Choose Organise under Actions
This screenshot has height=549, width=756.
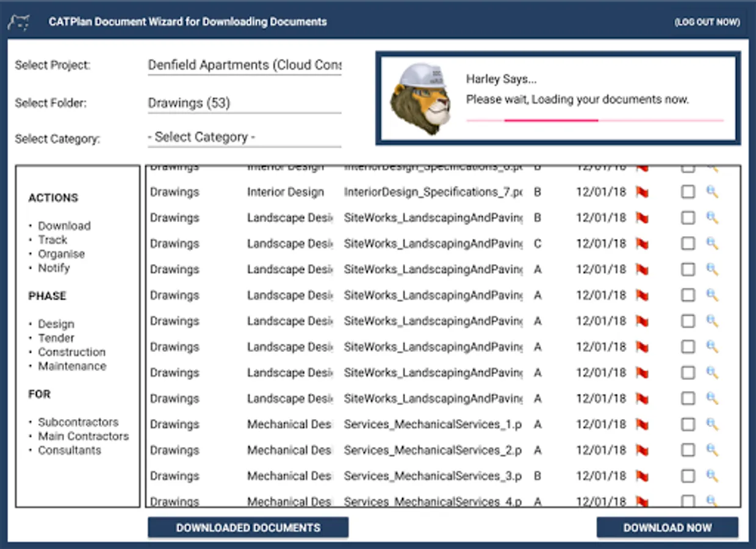[x=61, y=254]
